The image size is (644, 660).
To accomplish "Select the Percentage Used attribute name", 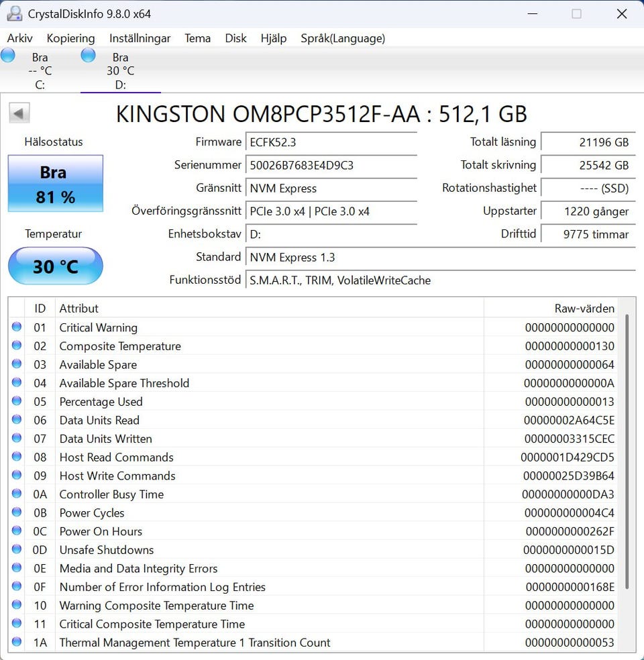I will pos(101,402).
